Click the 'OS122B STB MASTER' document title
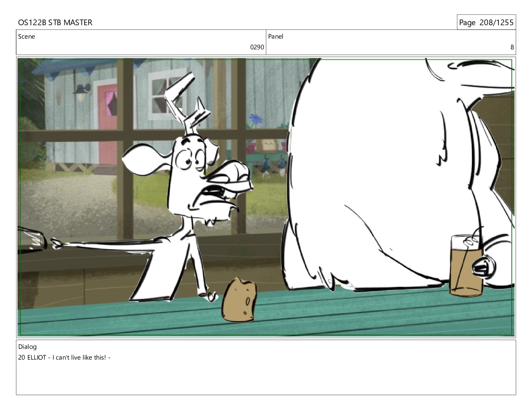Screen dimensions: 532x411 55,22
